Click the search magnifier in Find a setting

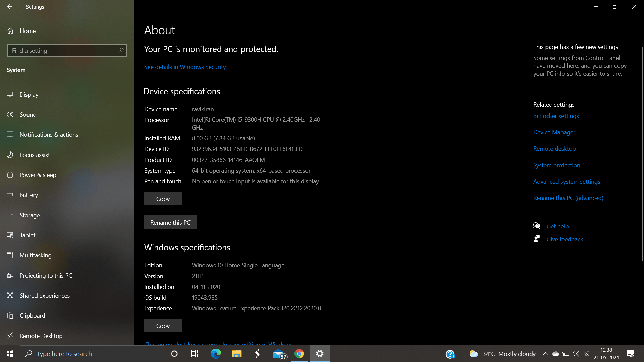pos(121,50)
